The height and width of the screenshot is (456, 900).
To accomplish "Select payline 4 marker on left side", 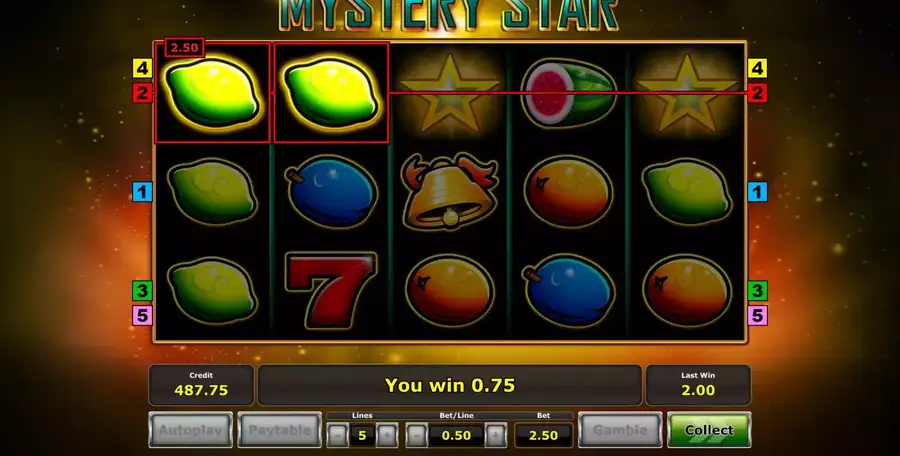I will 142,68.
